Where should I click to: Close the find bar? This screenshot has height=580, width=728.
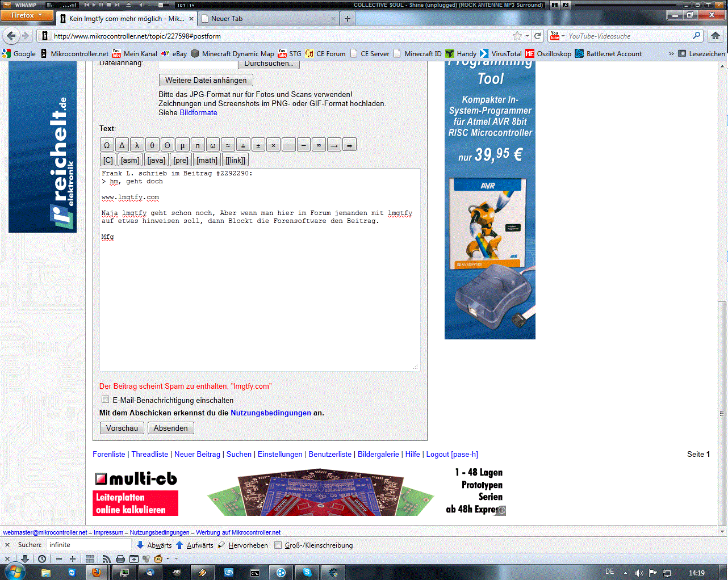pos(7,545)
